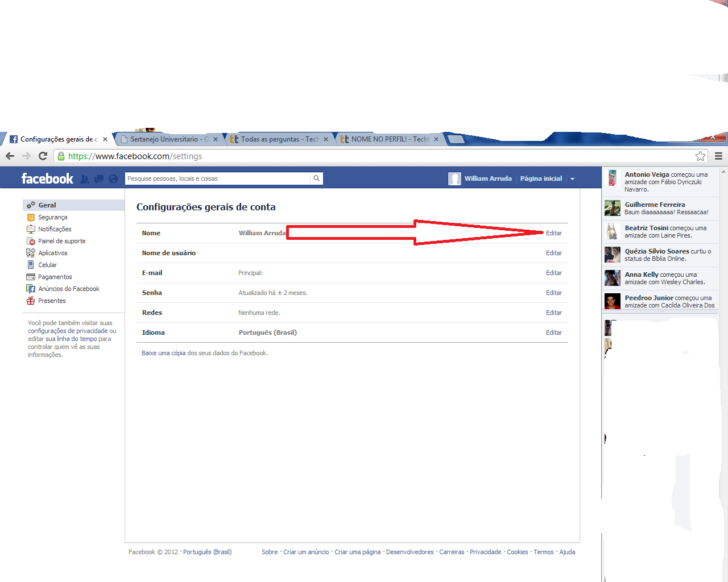Reload the page with the refresh icon
Viewport: 728px width, 582px height.
(43, 156)
